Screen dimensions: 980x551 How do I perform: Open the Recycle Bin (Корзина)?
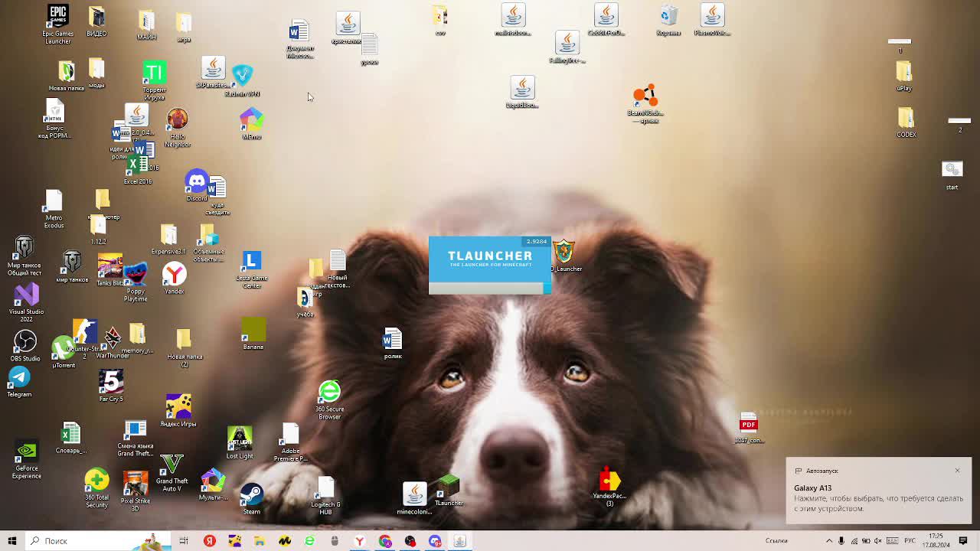coord(668,20)
